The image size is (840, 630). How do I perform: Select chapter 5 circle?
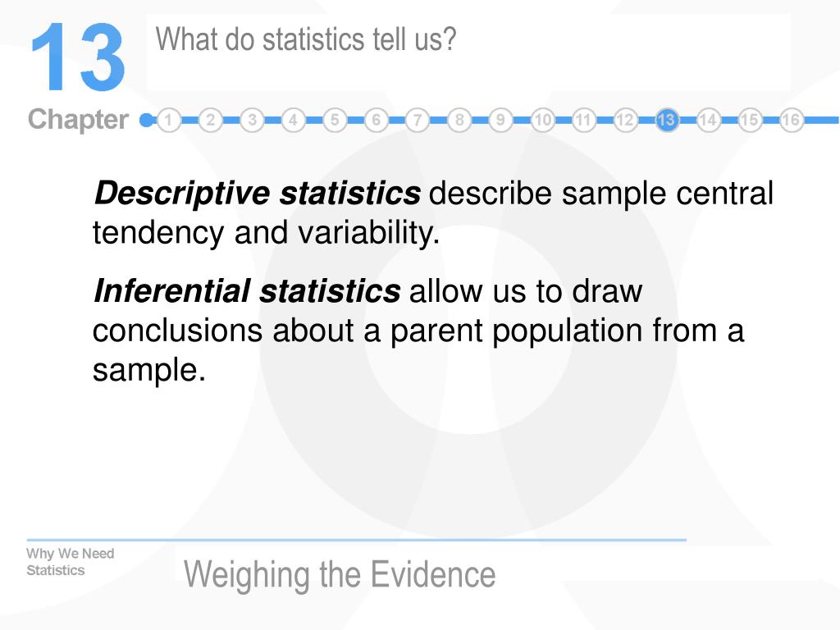point(335,120)
